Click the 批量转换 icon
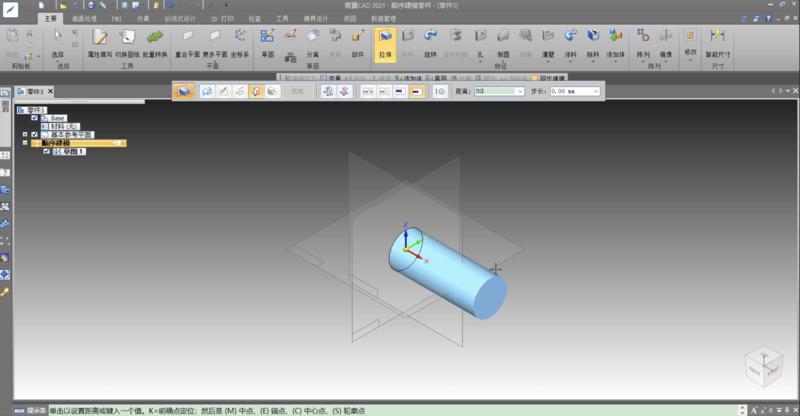800x416 pixels. pyautogui.click(x=155, y=41)
